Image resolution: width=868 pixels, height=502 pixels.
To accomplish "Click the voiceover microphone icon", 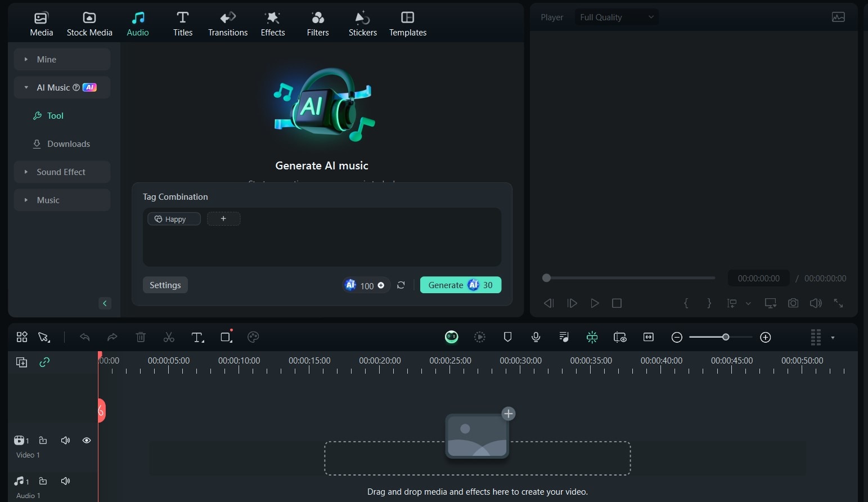I will click(x=536, y=337).
